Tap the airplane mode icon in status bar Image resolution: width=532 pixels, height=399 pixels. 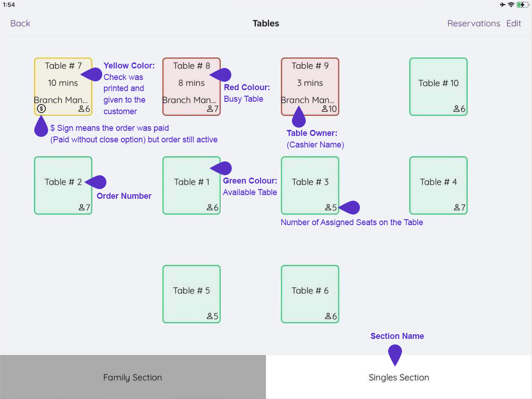pos(502,5)
